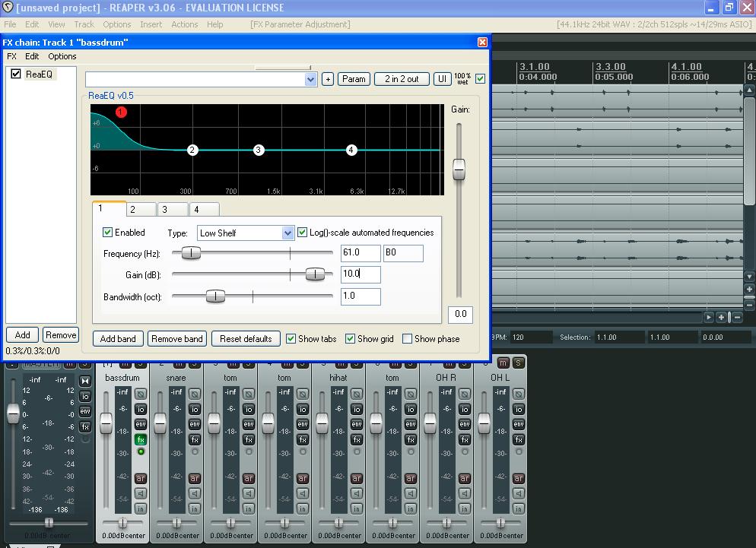Open the snare track FX button

tap(194, 439)
